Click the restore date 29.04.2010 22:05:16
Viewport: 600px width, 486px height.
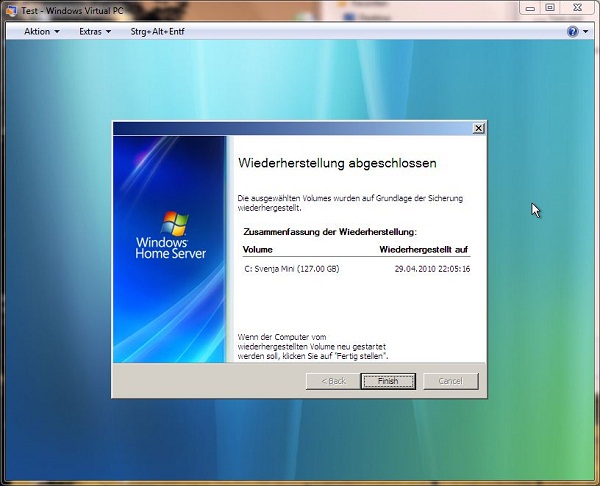click(x=432, y=269)
